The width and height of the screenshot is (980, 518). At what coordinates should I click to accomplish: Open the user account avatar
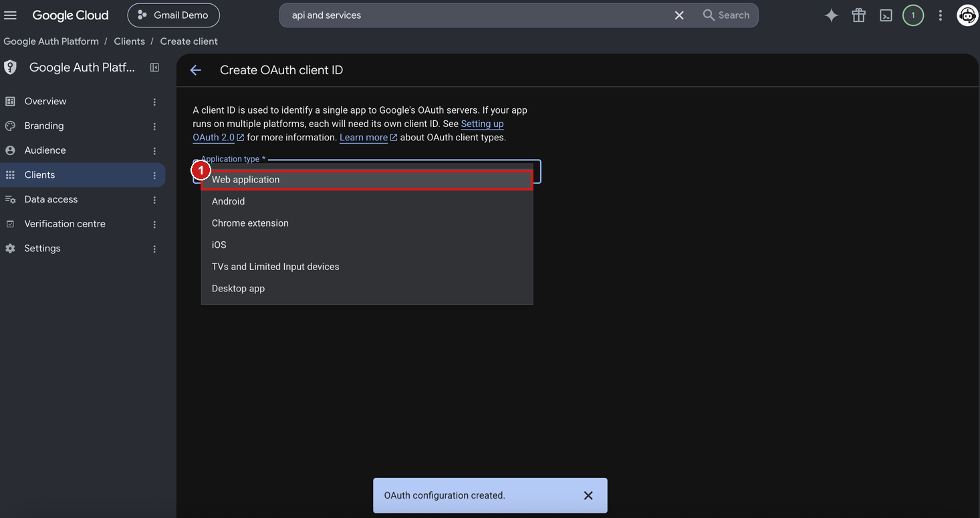tap(967, 15)
